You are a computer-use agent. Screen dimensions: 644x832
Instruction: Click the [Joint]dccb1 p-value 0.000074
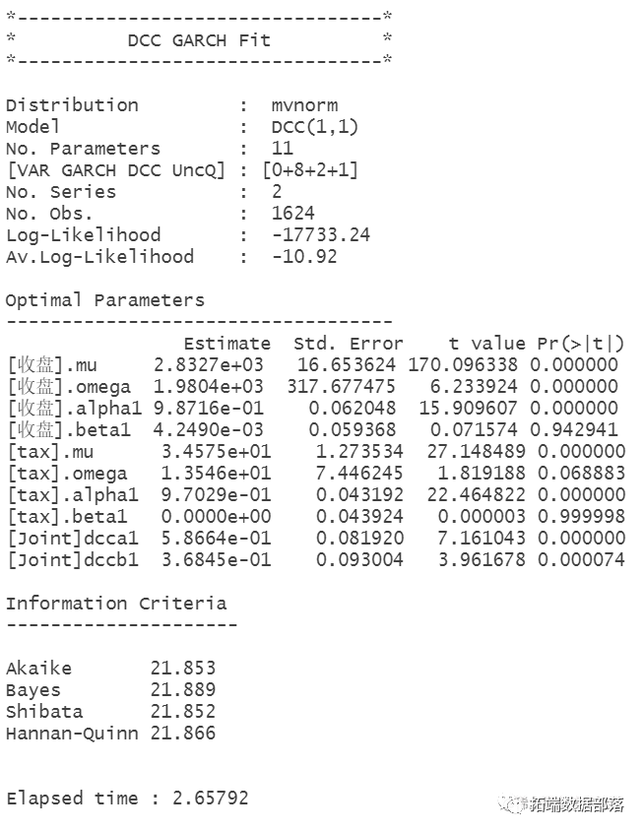point(581,560)
